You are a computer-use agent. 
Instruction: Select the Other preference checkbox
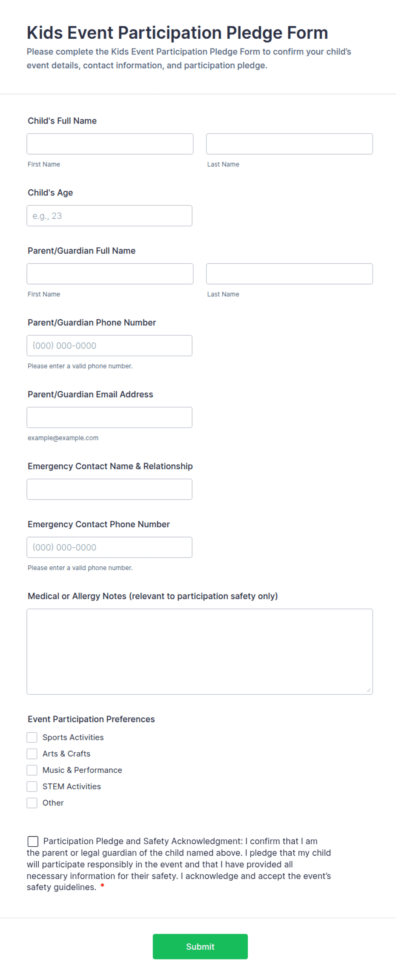tap(32, 803)
